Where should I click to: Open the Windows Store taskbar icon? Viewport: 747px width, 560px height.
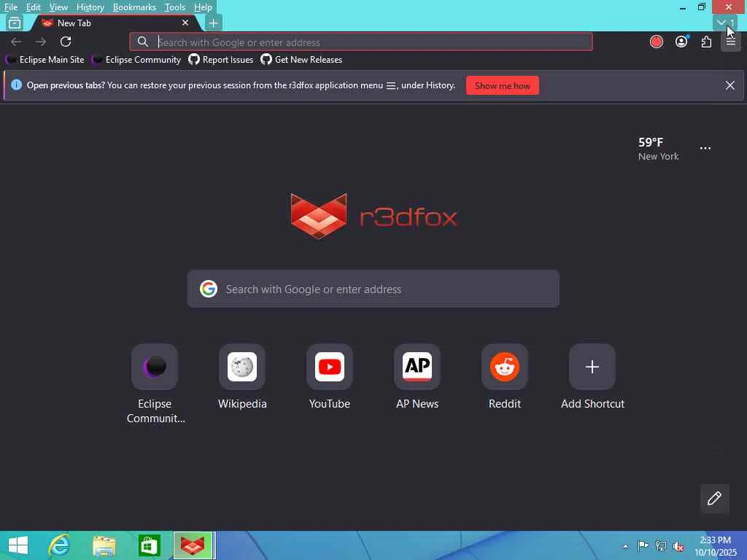coord(149,545)
